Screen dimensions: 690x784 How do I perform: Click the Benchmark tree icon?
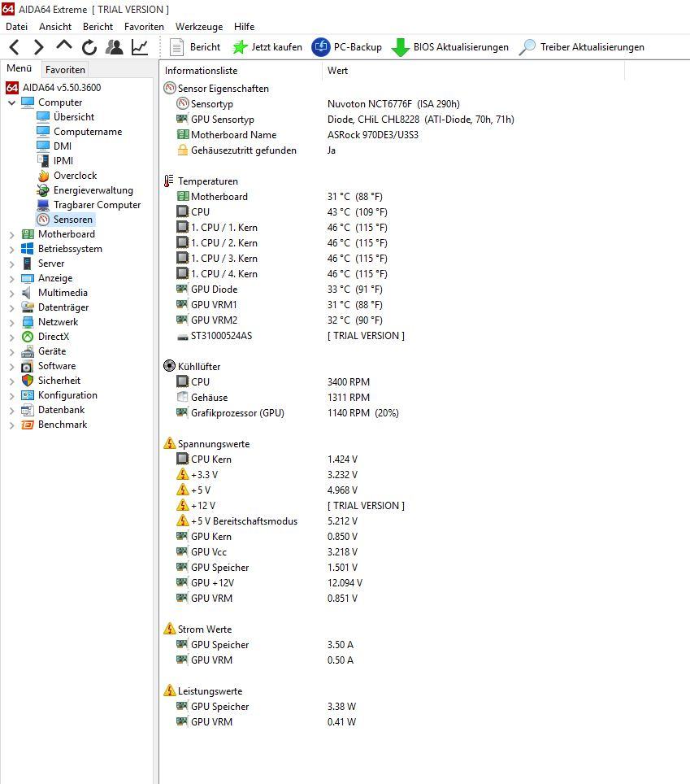coord(28,425)
